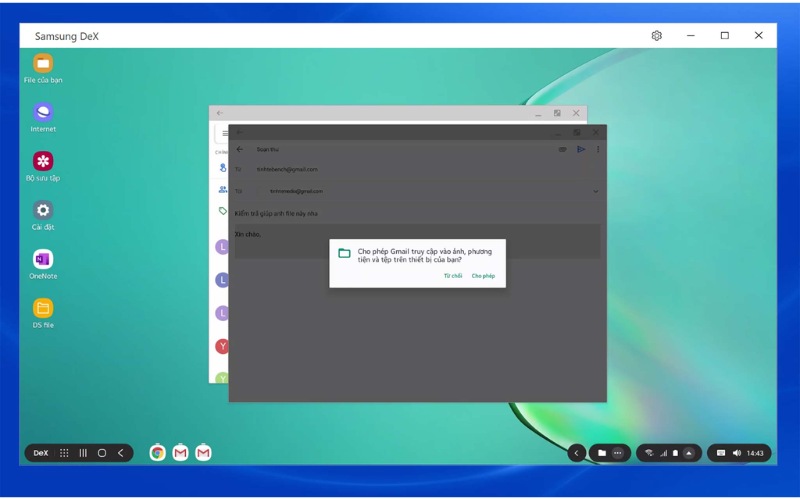This screenshot has width=800, height=500.
Task: Open Chrome from the taskbar
Action: click(x=158, y=453)
